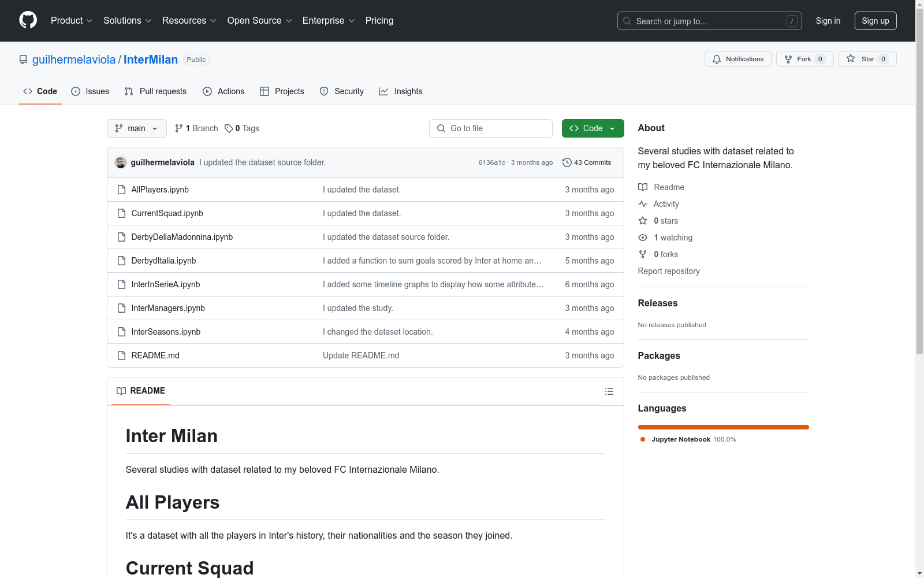Open the guilhermelaviola owner profile link
The image size is (924, 578).
pos(74,60)
